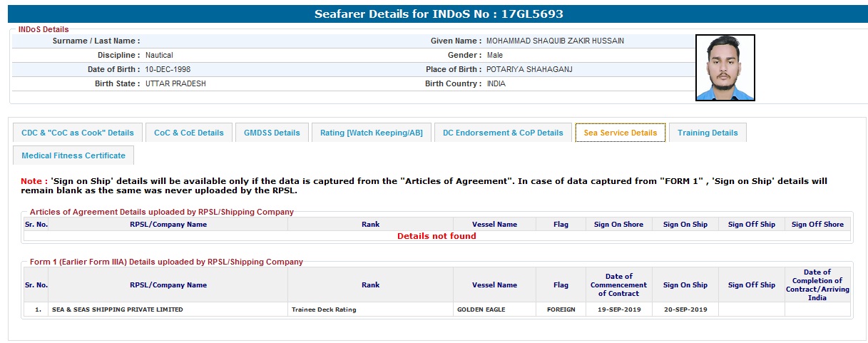Screen dimensions: 868x343
Task: Click the given name MOHAMMAD SHAQUIB ZAKIR HUSSAIN
Action: pyautogui.click(x=555, y=41)
